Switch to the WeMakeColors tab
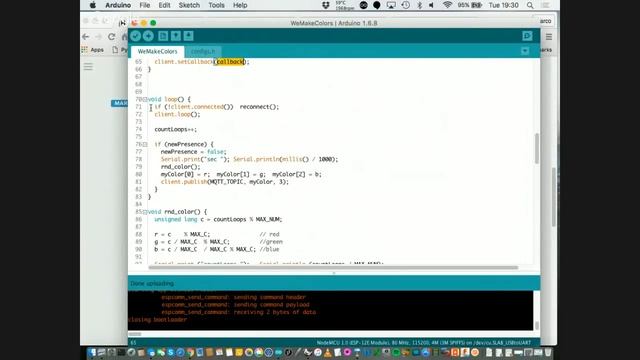The width and height of the screenshot is (640, 360). (158, 51)
